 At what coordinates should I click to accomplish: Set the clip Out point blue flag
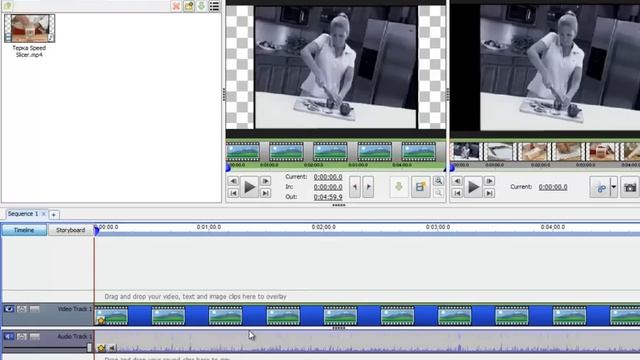368,187
